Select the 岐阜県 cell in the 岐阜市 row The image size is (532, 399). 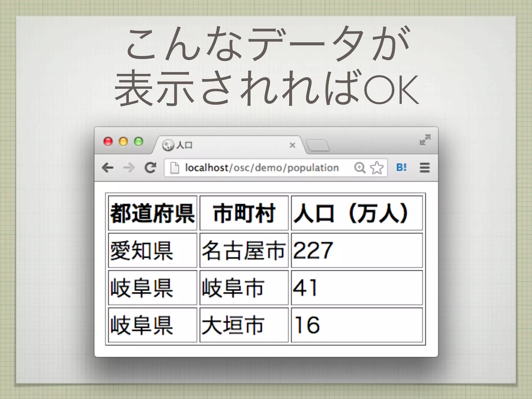(153, 288)
